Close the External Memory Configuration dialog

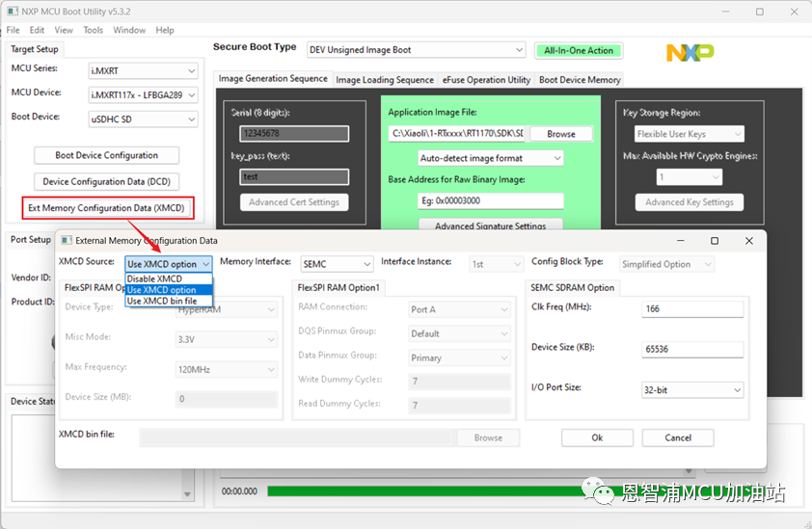tap(748, 241)
